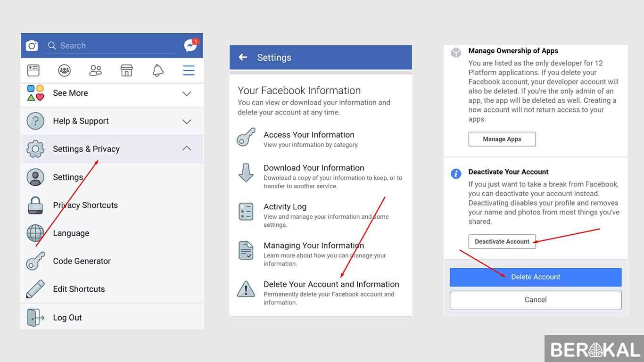Open Settings & Privacy menu label

click(86, 149)
